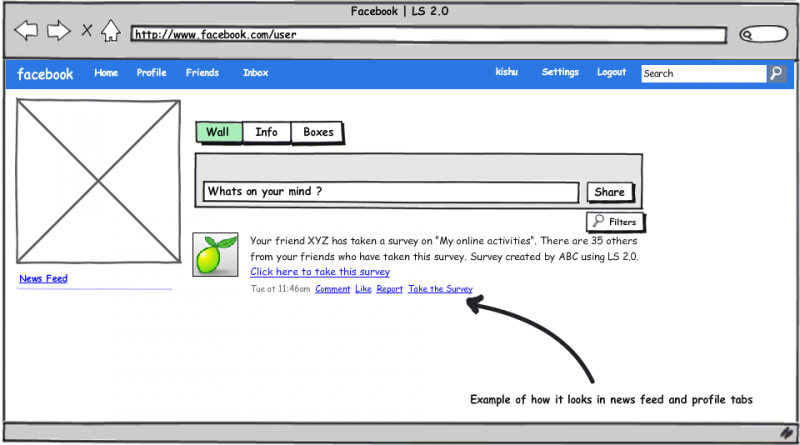Click the 'Tue at 11:46am' timestamp
Screen dimensions: 800x445
coord(280,289)
